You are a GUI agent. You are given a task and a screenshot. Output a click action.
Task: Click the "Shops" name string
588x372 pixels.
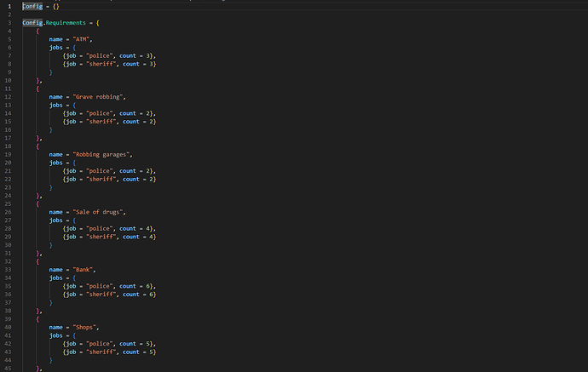click(x=84, y=328)
